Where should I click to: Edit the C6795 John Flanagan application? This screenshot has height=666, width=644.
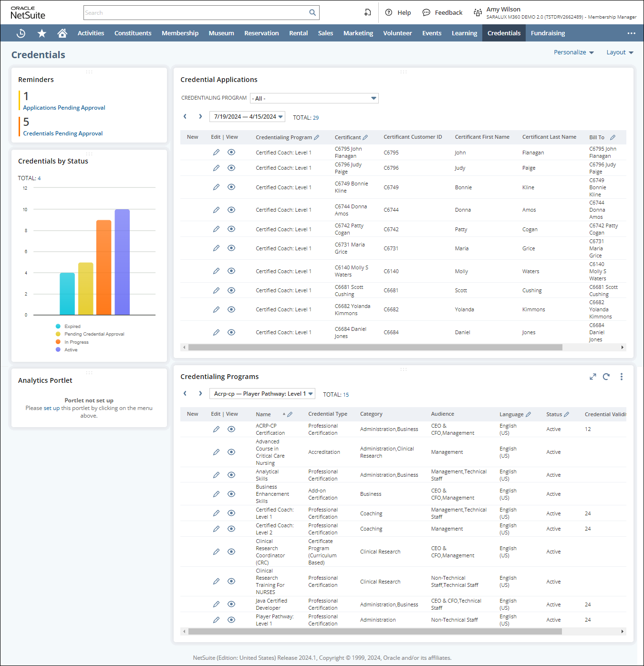pyautogui.click(x=217, y=152)
